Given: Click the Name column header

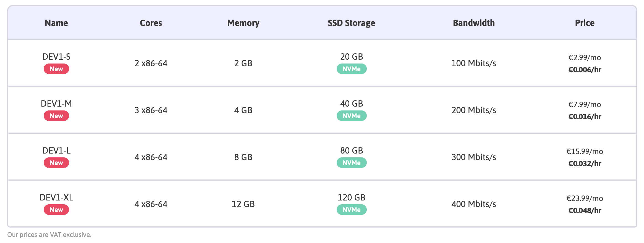Looking at the screenshot, I should (x=56, y=23).
